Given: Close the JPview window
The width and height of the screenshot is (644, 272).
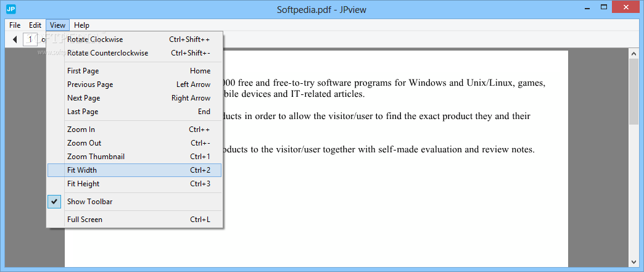Looking at the screenshot, I should click(626, 7).
